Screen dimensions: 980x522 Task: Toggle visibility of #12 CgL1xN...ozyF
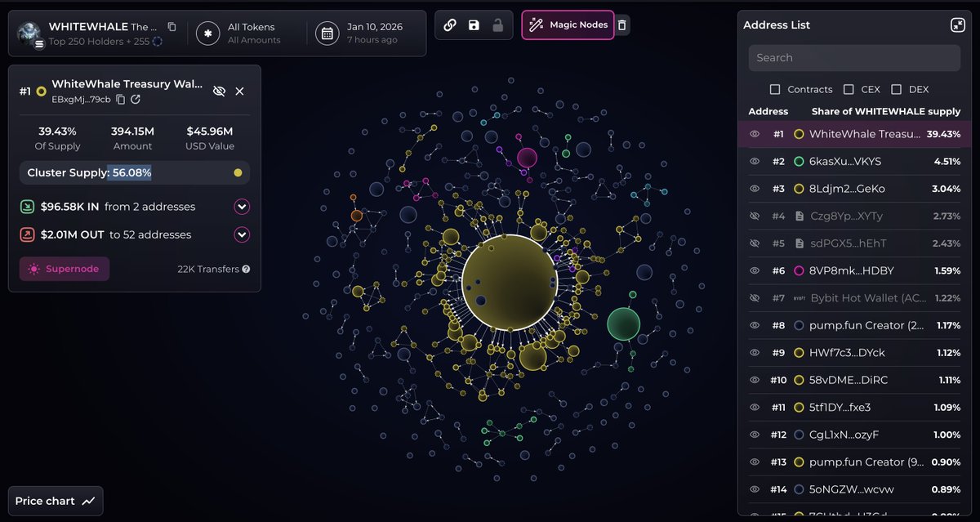pyautogui.click(x=755, y=435)
